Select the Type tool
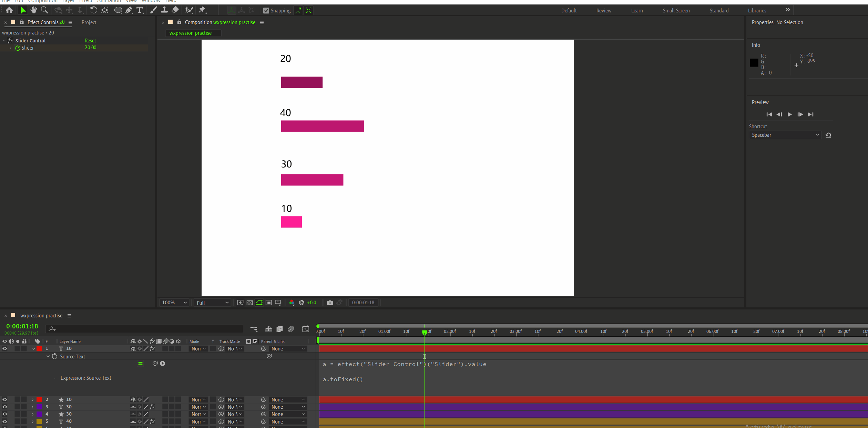 [140, 10]
